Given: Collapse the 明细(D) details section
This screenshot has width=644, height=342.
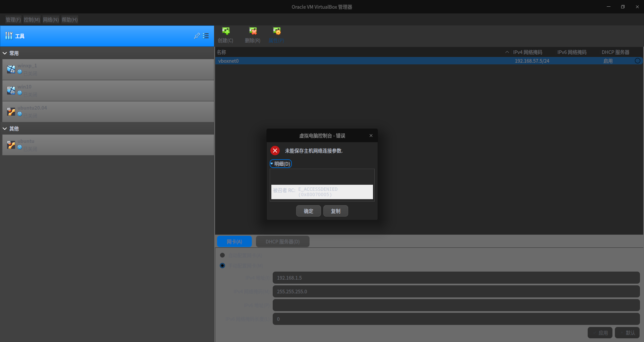Looking at the screenshot, I should coord(280,164).
